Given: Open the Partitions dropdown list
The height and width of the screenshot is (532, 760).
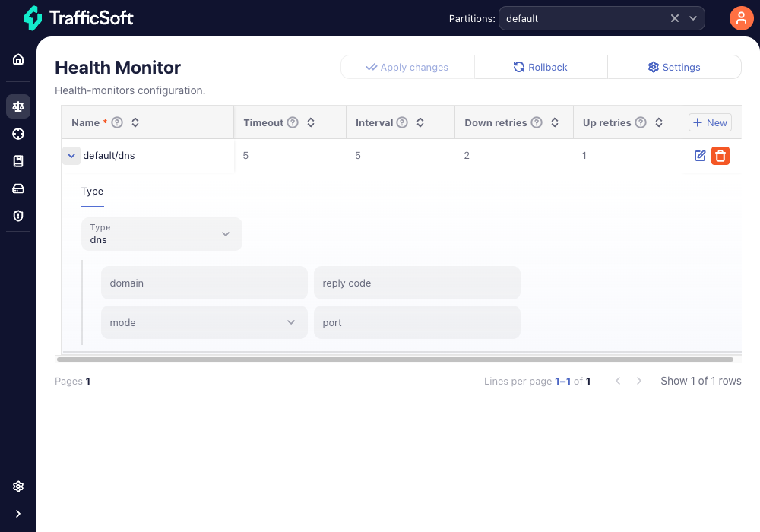Looking at the screenshot, I should pyautogui.click(x=693, y=18).
